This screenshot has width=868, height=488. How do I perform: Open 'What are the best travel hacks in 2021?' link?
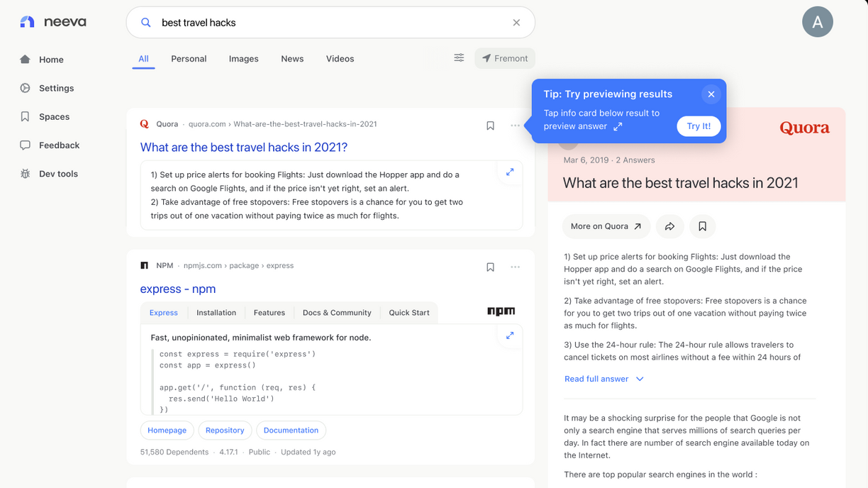[x=244, y=148]
